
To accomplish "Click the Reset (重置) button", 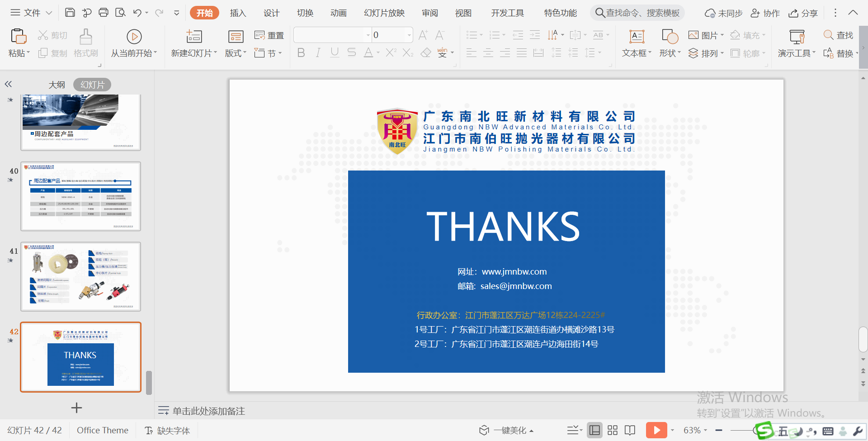I will [x=269, y=35].
